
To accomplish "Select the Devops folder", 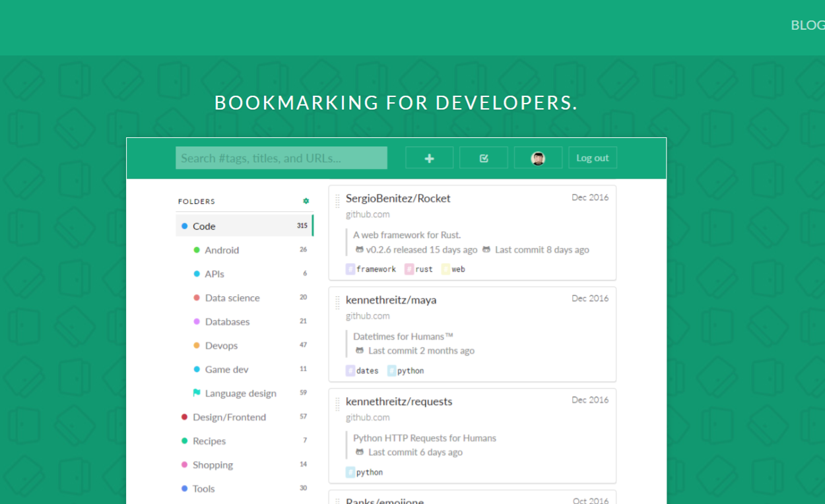I will click(x=222, y=345).
